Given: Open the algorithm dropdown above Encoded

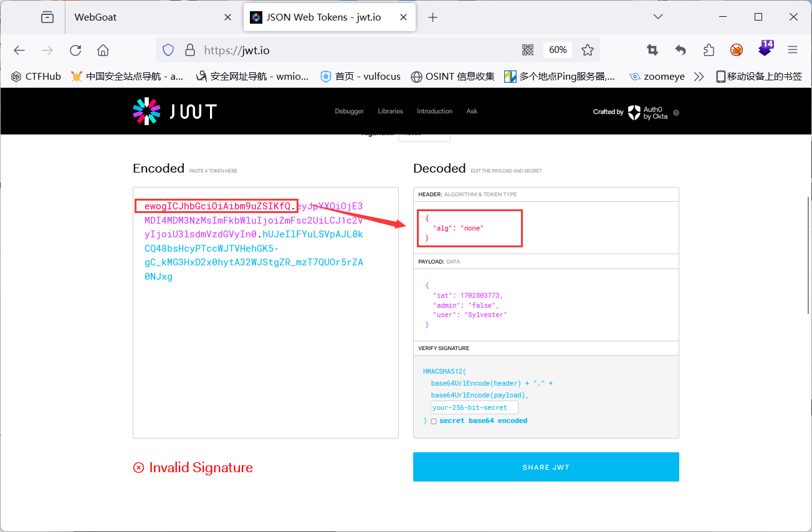Looking at the screenshot, I should [x=424, y=136].
